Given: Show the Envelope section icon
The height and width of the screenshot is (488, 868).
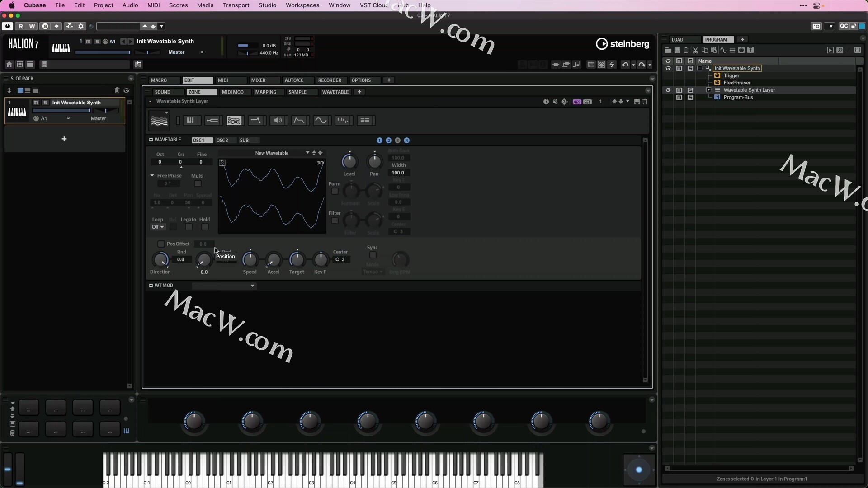Looking at the screenshot, I should pos(299,121).
